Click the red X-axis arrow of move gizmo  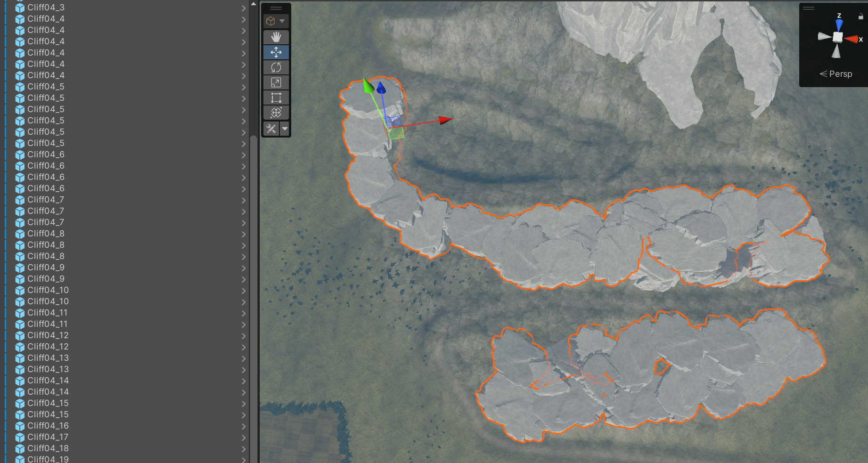click(x=444, y=120)
